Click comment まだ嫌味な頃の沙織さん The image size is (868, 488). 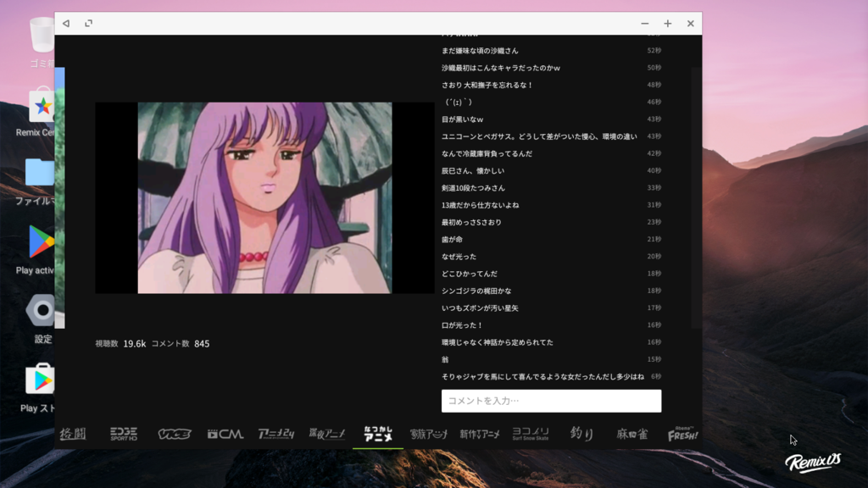click(480, 50)
